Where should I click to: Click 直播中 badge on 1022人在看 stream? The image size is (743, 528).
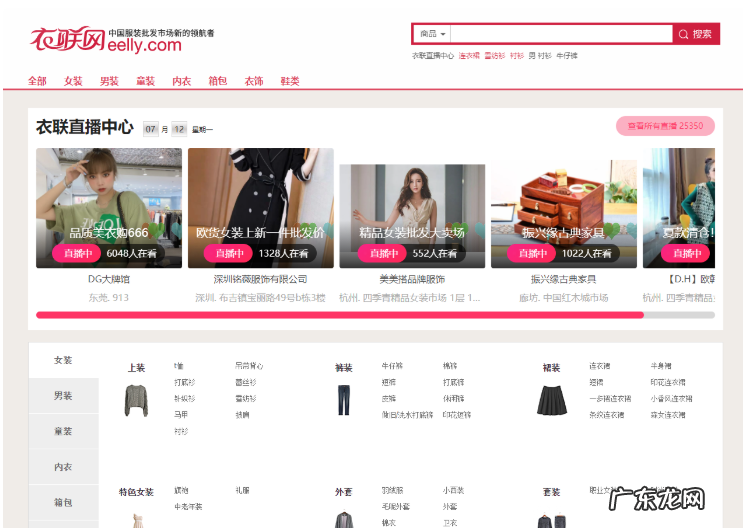point(532,254)
